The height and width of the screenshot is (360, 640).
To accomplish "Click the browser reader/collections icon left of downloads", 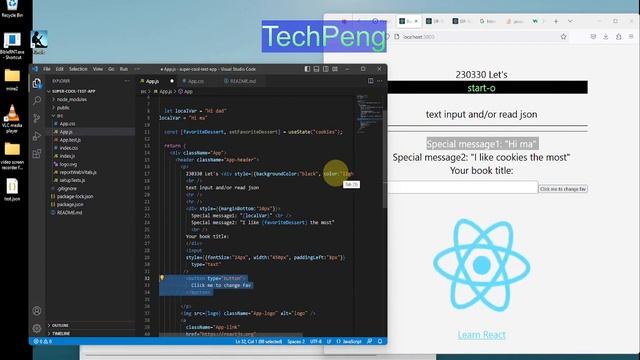I will point(593,37).
